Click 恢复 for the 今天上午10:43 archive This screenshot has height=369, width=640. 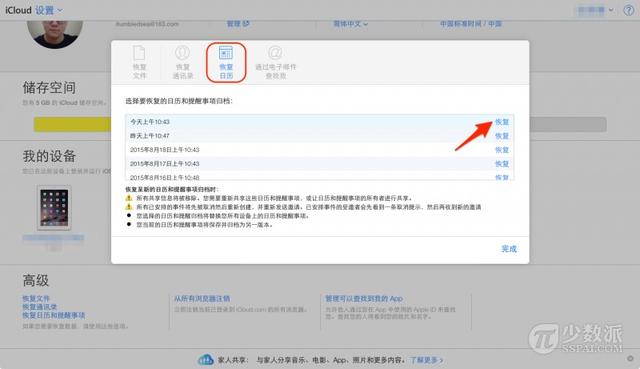(x=502, y=122)
